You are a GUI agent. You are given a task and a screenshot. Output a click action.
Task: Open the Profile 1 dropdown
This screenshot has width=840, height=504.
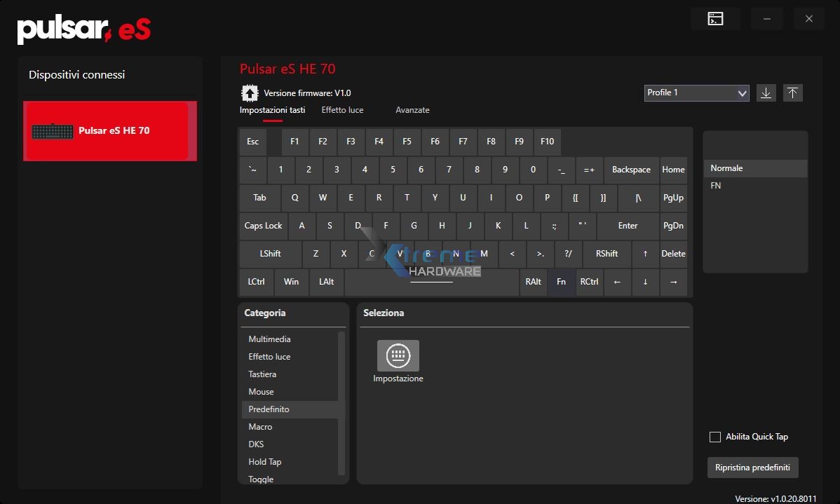coord(696,93)
